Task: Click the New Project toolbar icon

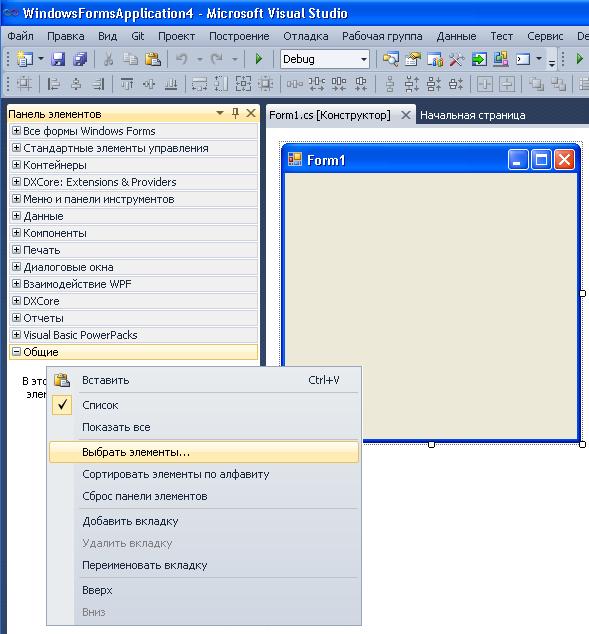Action: coord(25,59)
